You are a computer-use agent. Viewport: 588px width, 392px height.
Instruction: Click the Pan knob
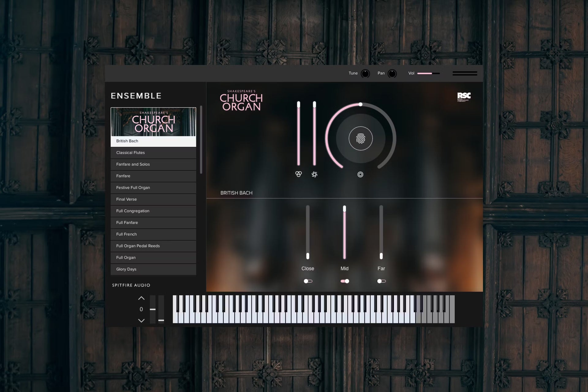392,73
